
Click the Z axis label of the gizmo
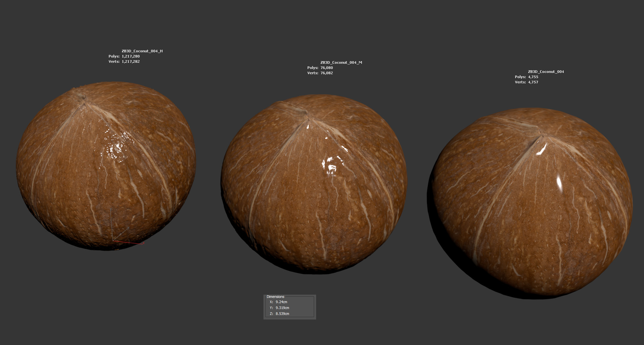coord(111,208)
